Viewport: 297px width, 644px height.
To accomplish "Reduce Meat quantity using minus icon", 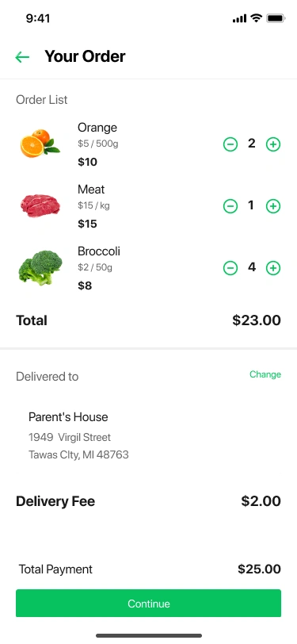I will [230, 206].
